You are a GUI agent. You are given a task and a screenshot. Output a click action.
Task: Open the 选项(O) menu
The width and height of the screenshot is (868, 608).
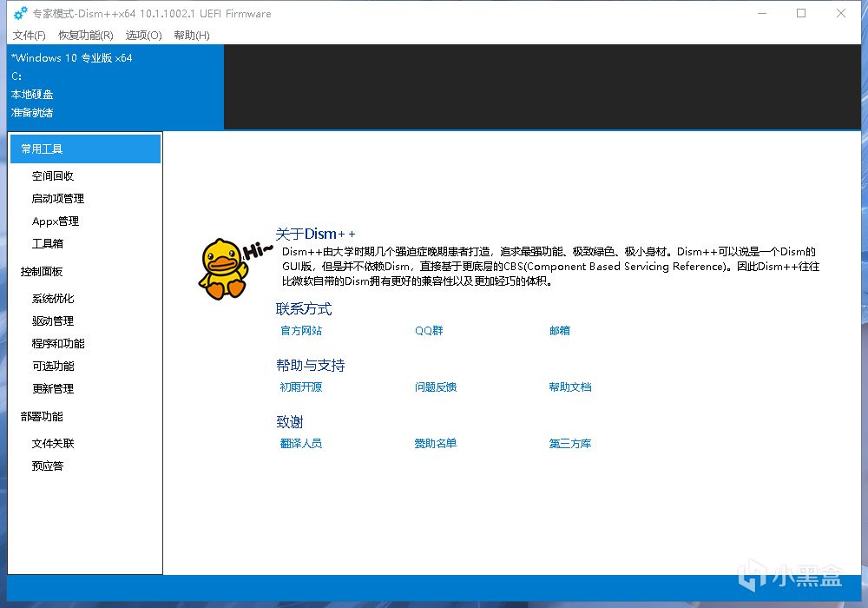[x=143, y=36]
